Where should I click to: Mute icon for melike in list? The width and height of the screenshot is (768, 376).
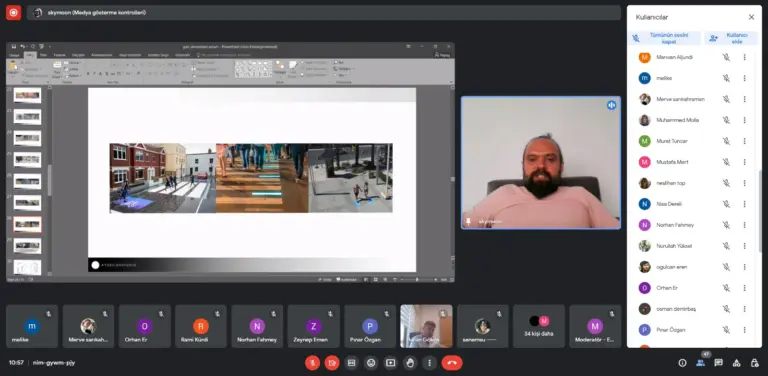coord(726,78)
